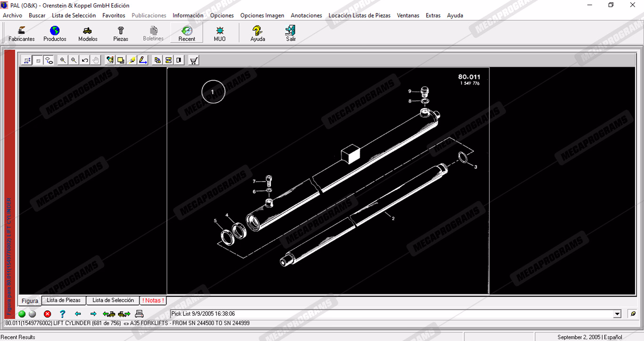Image resolution: width=644 pixels, height=341 pixels.
Task: Select the pan hand tool
Action: (x=96, y=60)
